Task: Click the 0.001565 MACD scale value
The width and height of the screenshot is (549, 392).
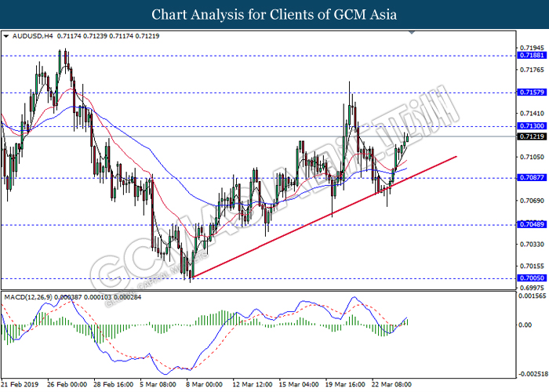Action: [533, 297]
